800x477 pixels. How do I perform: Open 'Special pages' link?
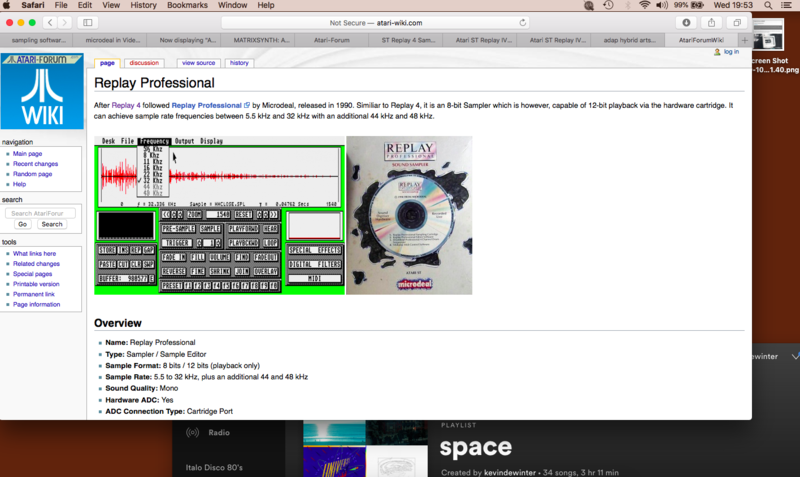tap(32, 274)
